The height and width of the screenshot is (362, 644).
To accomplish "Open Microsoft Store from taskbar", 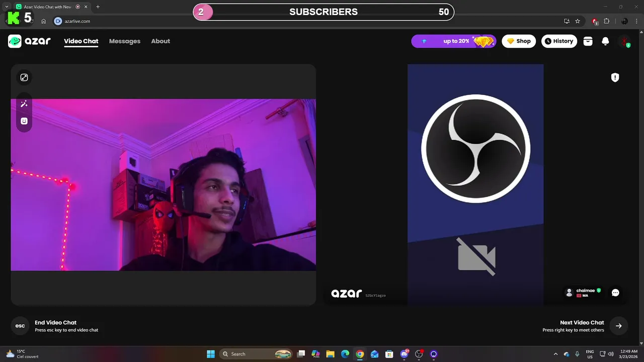I will (x=389, y=354).
